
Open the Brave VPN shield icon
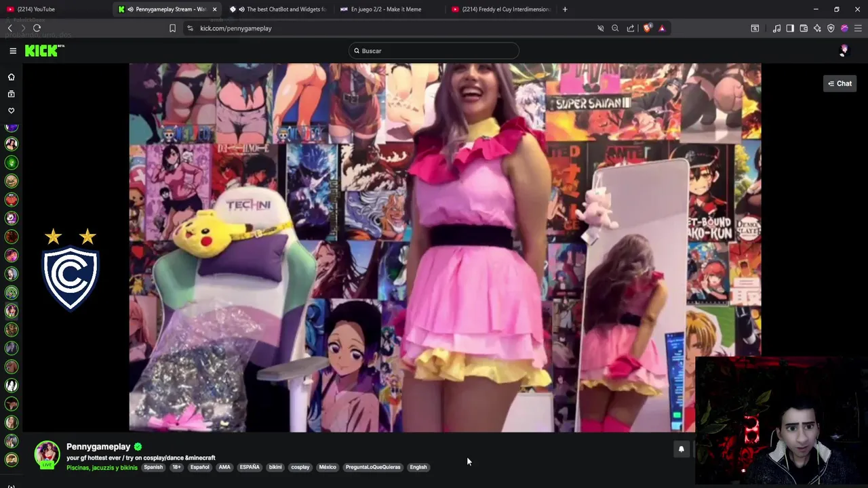point(831,28)
